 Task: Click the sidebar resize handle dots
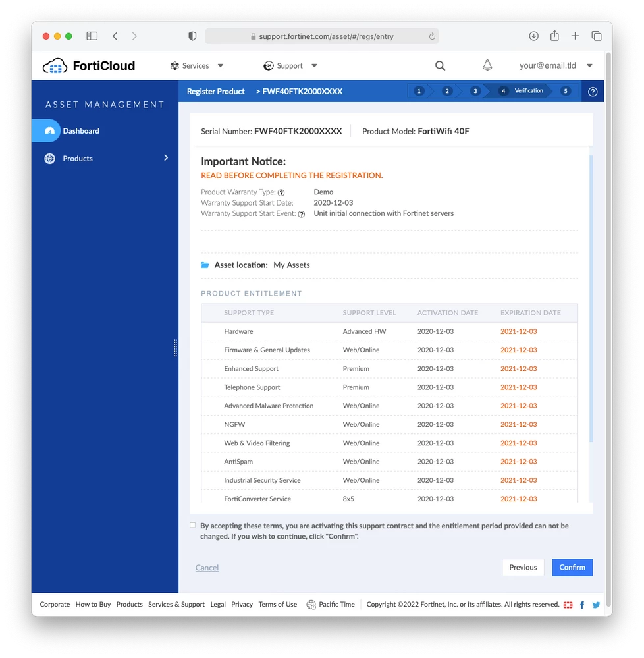(175, 348)
